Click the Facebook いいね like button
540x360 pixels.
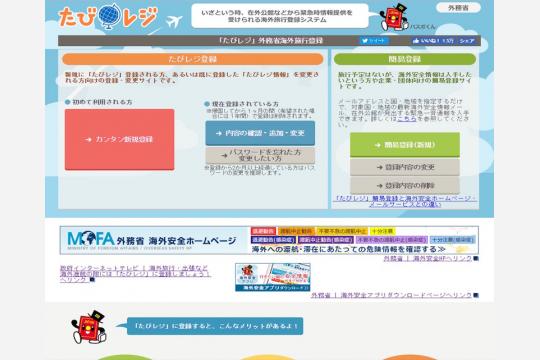[x=433, y=41]
